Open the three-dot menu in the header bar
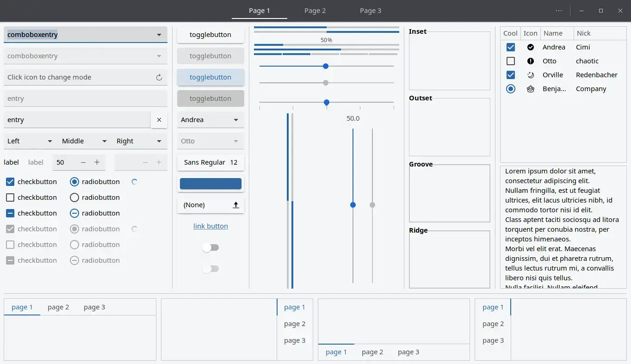631x364 pixels. coord(558,10)
